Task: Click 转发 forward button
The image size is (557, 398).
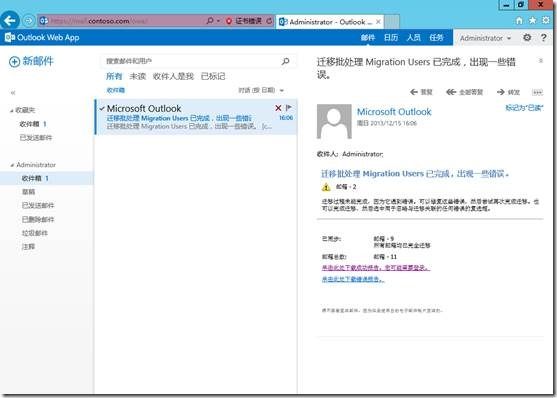Action: pyautogui.click(x=508, y=92)
